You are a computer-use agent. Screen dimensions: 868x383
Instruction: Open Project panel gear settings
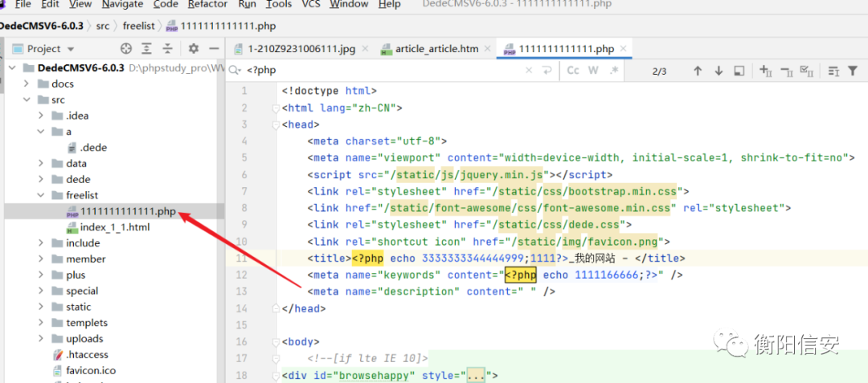(x=193, y=49)
